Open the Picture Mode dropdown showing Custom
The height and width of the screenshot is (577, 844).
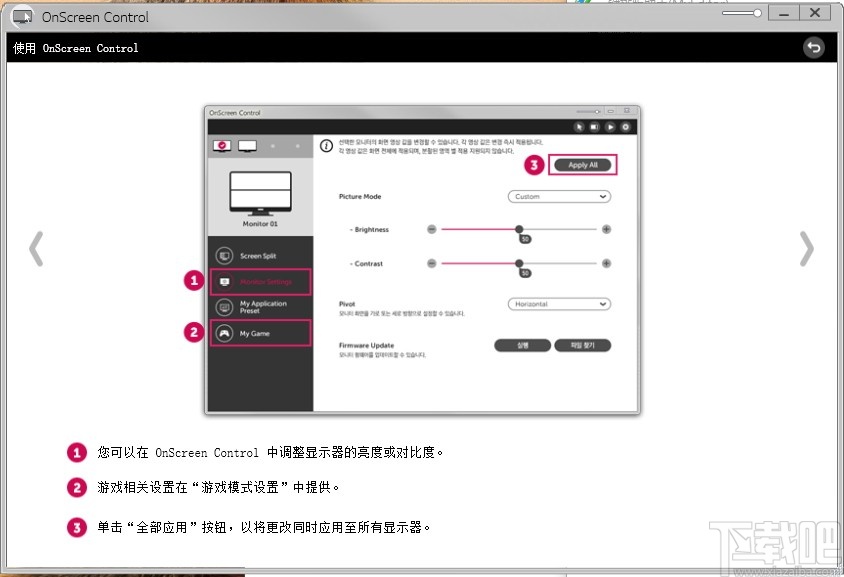[560, 197]
